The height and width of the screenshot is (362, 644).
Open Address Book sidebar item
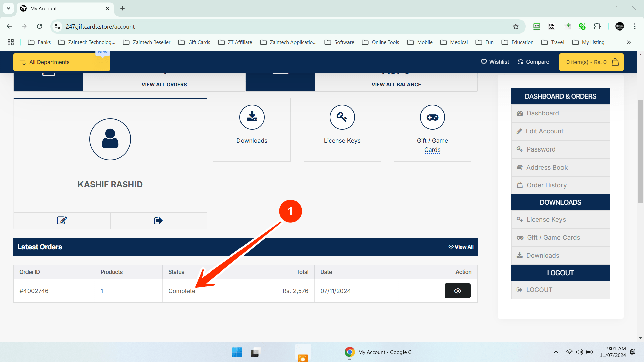click(547, 167)
